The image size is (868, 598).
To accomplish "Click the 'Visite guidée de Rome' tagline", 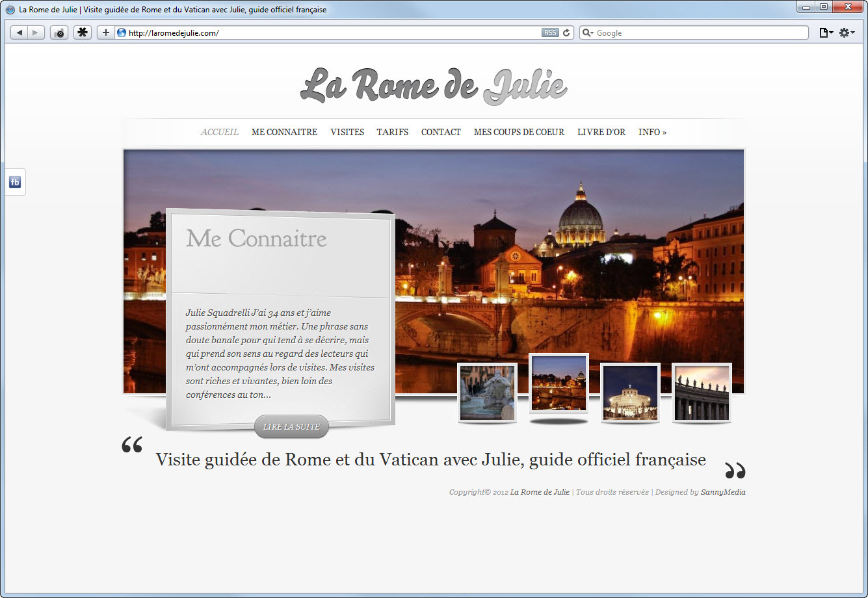I will [430, 460].
